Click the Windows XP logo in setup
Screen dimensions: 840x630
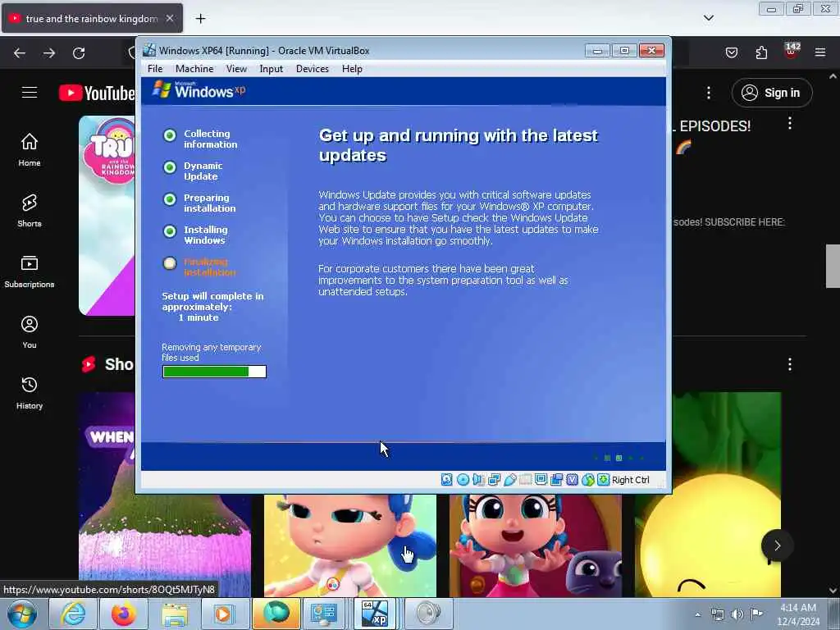199,89
